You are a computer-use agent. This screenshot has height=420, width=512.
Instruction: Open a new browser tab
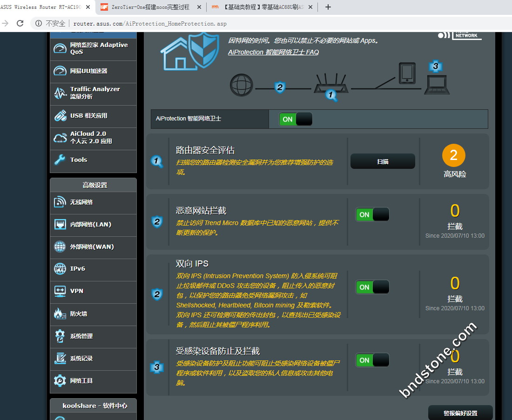(328, 7)
